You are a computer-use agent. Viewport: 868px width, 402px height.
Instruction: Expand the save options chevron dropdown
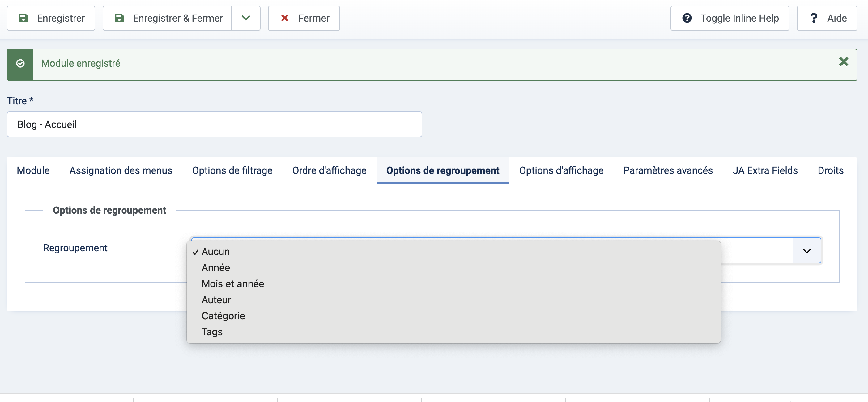pyautogui.click(x=246, y=18)
